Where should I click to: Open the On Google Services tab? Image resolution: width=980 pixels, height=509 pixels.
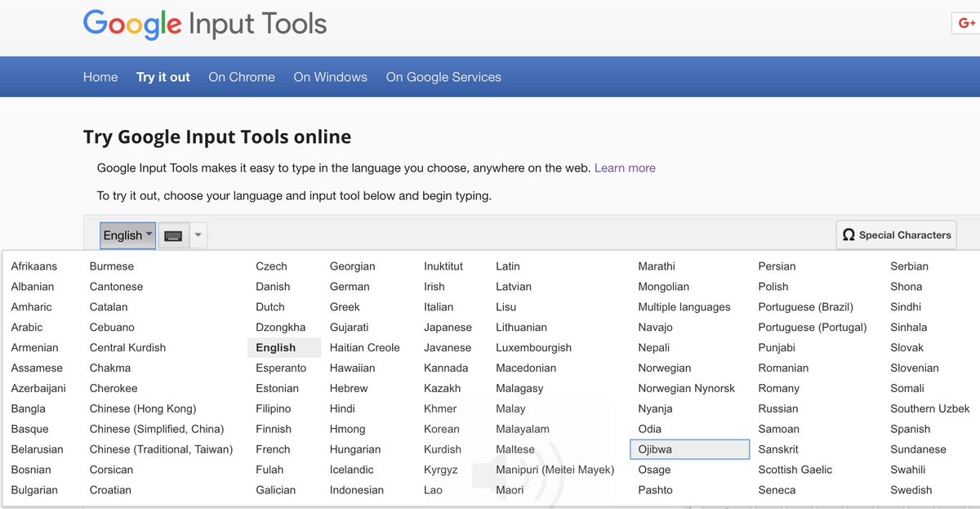click(x=443, y=77)
